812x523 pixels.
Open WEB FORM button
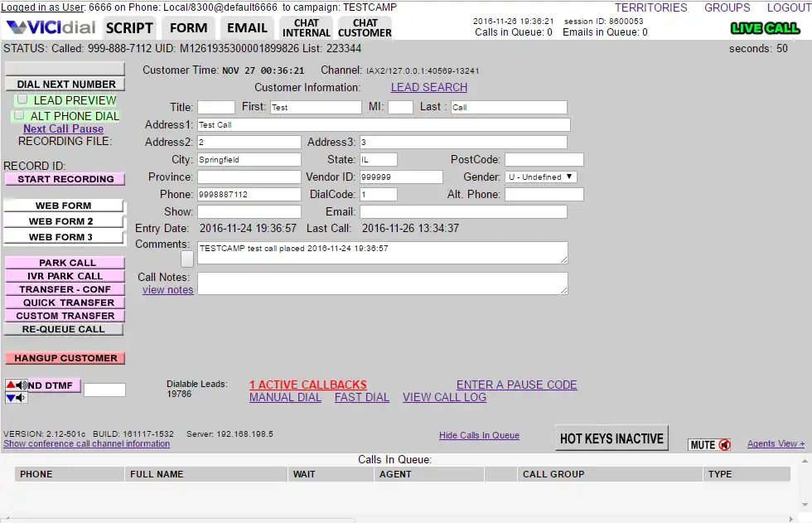point(63,206)
